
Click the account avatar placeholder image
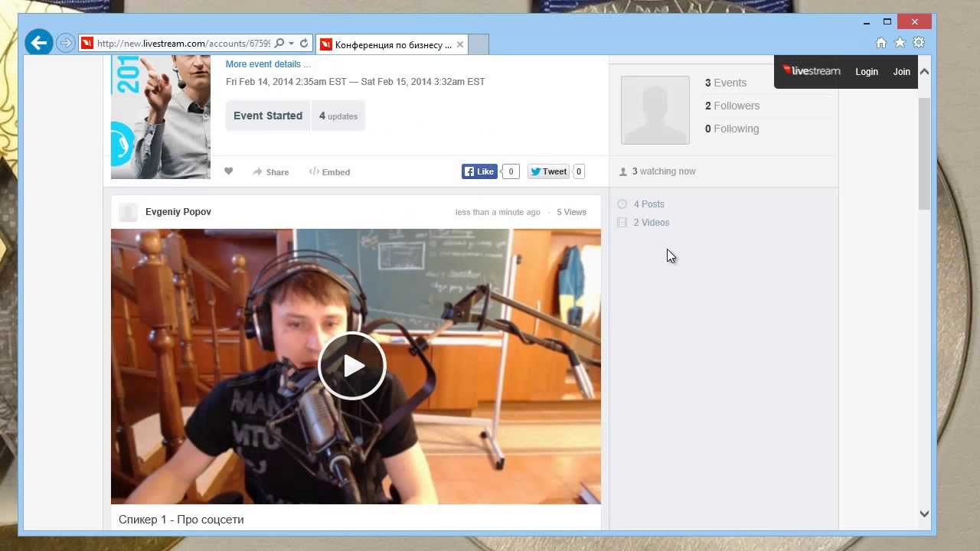pos(655,110)
